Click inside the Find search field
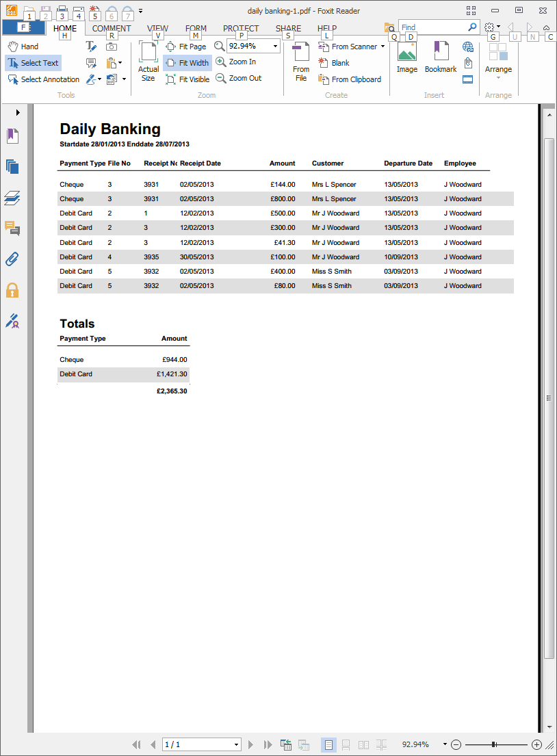This screenshot has height=756, width=557. coord(432,27)
